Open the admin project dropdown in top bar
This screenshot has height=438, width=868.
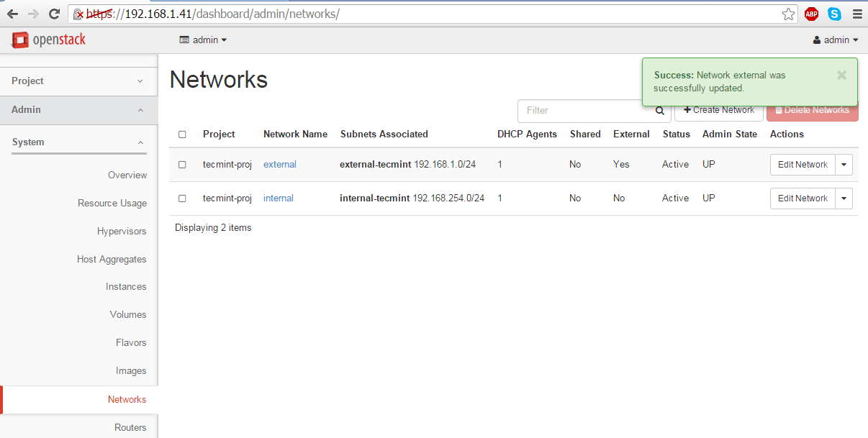[203, 40]
